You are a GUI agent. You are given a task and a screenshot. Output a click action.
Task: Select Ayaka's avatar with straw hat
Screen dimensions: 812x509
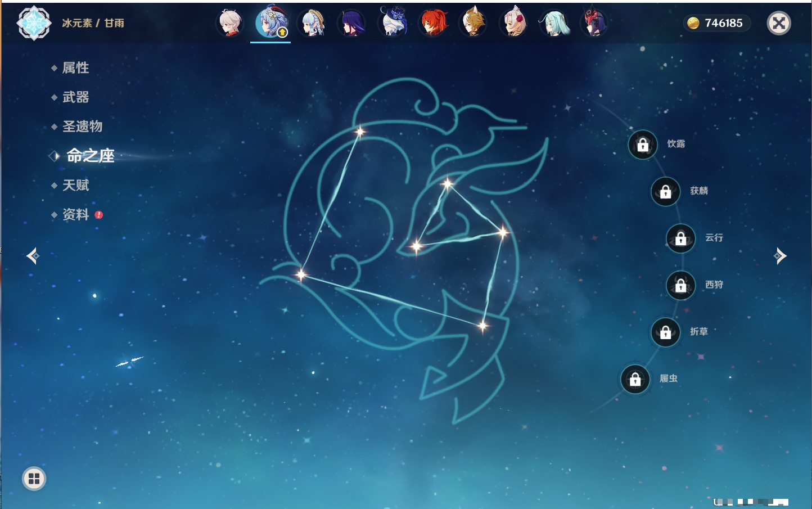click(313, 23)
